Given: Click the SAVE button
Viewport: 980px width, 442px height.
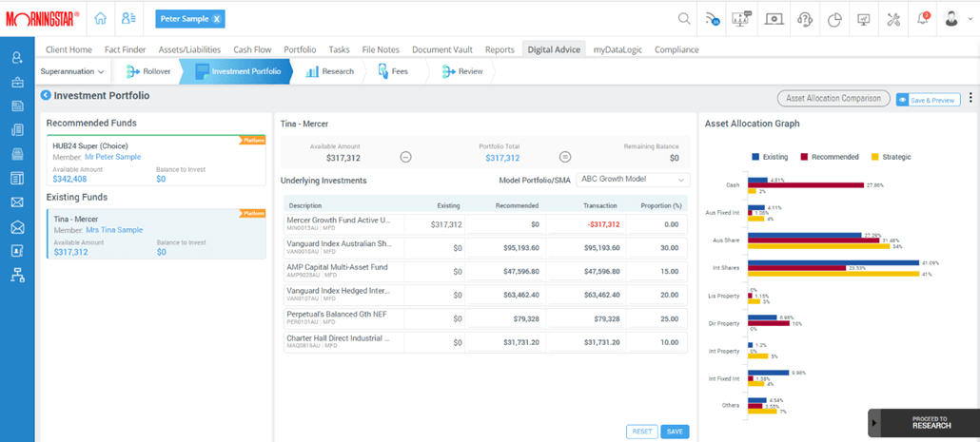Looking at the screenshot, I should pos(675,432).
